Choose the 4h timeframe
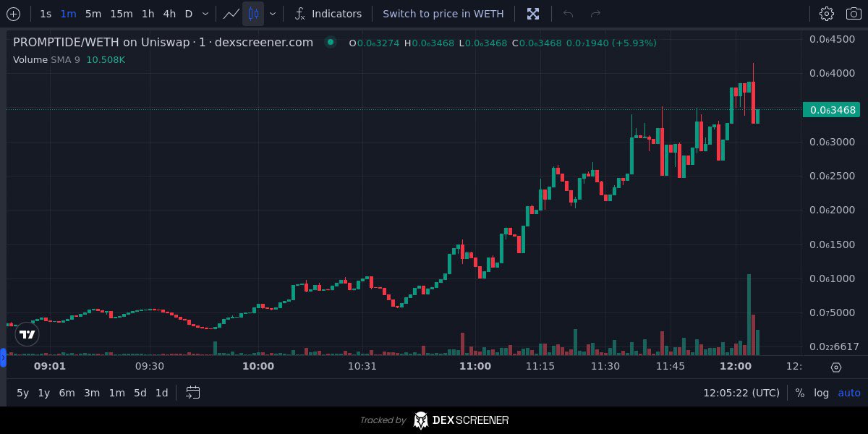 coord(169,14)
